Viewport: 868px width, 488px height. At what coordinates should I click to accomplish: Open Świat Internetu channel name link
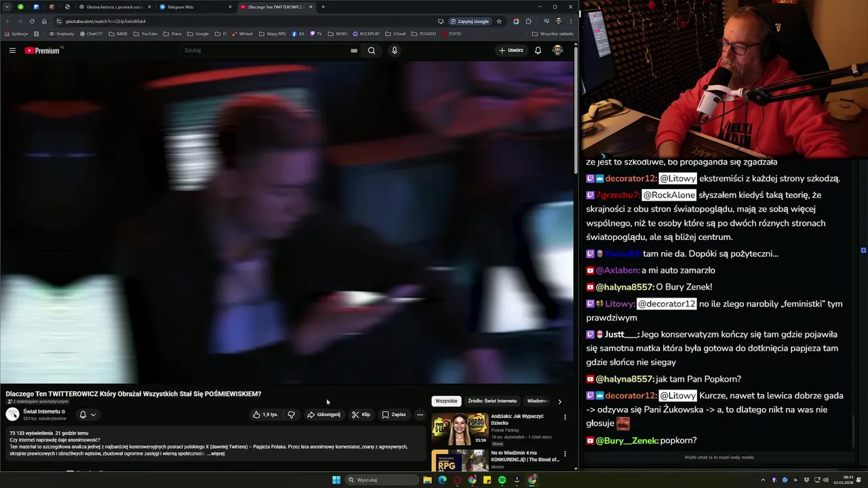coord(41,411)
